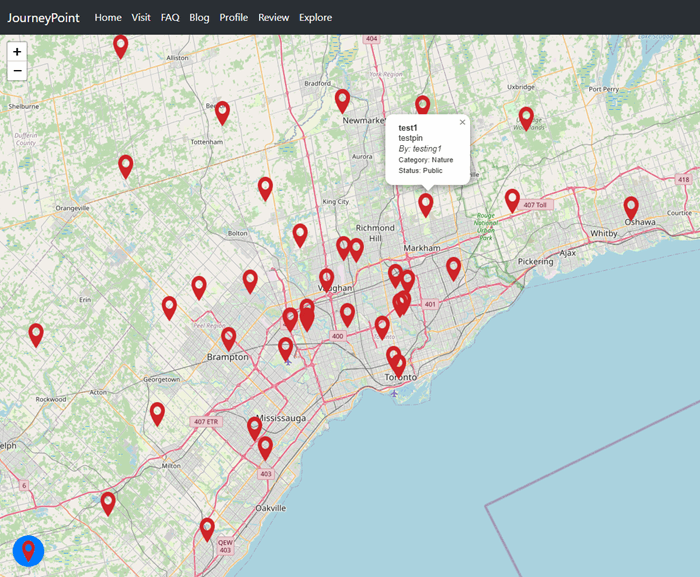Go to the FAQ page

pyautogui.click(x=170, y=17)
